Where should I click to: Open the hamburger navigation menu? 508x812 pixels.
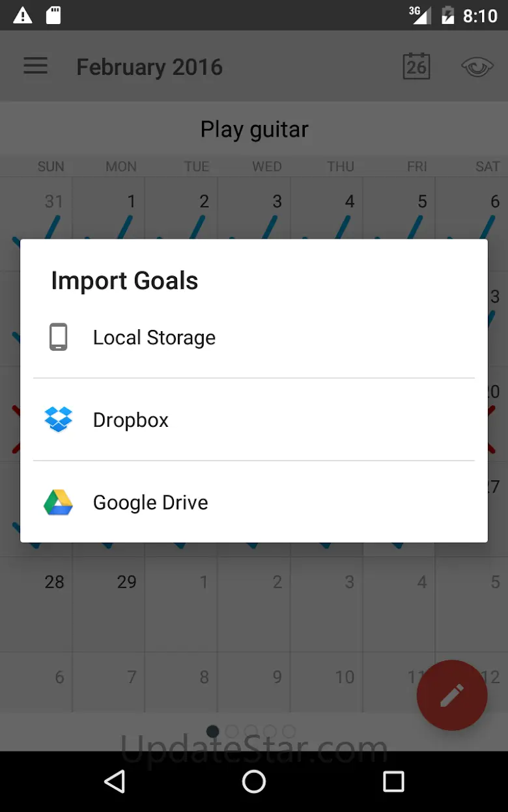(x=36, y=66)
